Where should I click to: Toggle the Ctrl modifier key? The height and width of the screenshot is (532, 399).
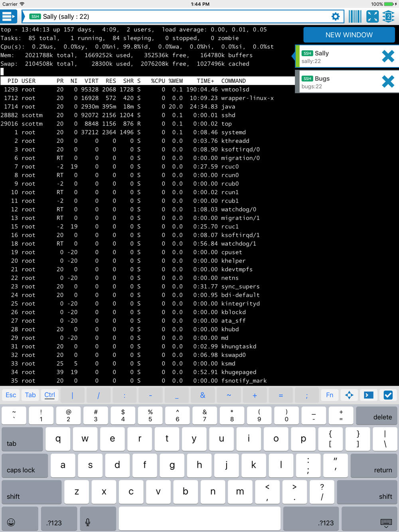pos(49,395)
